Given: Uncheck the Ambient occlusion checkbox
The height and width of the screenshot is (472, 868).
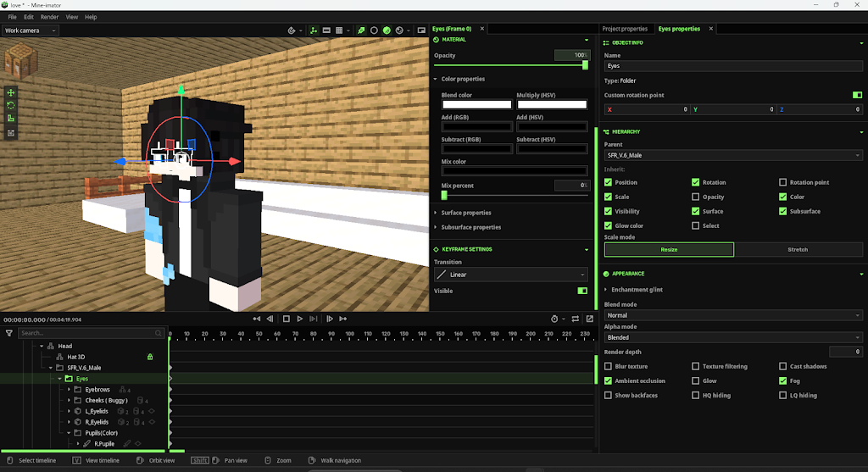Looking at the screenshot, I should tap(608, 380).
